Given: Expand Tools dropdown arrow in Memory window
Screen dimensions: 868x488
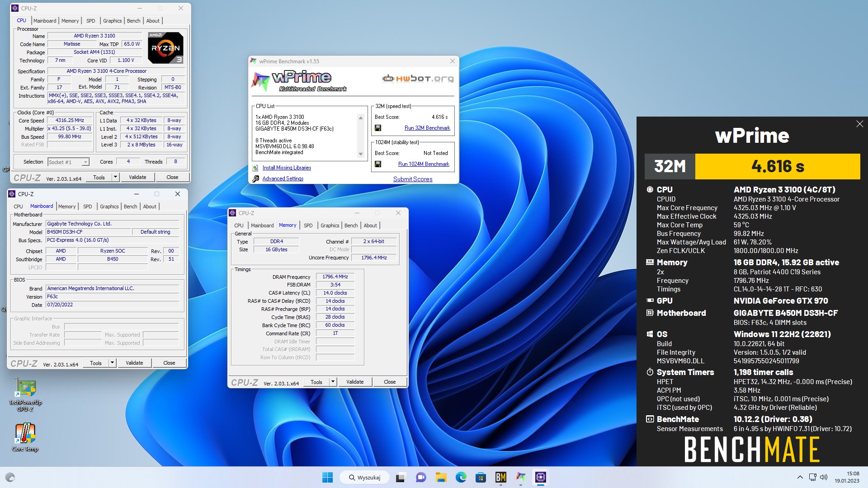Looking at the screenshot, I should tap(333, 382).
